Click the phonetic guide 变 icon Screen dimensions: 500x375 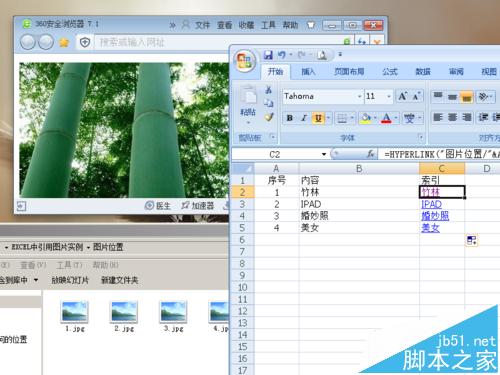(x=409, y=118)
